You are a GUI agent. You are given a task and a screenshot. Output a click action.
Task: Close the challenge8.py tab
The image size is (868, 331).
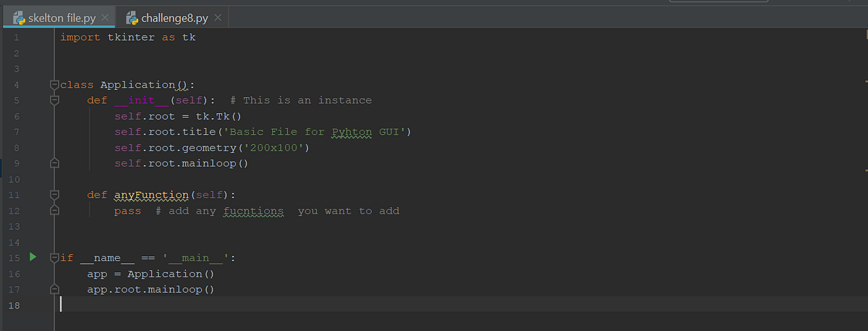point(218,17)
